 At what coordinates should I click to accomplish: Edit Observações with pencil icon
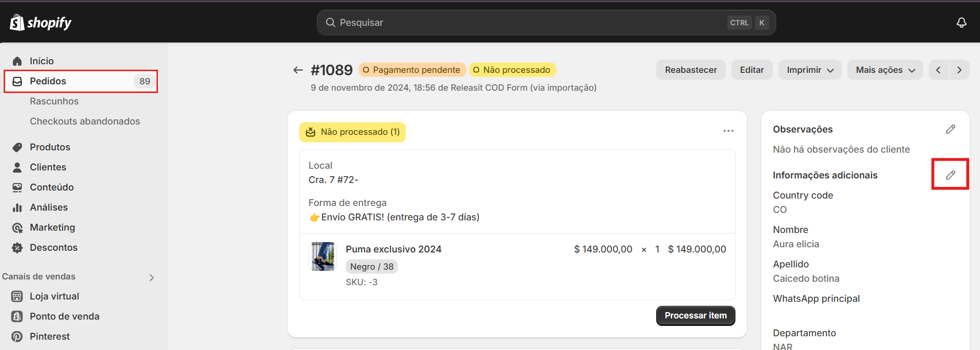point(950,129)
